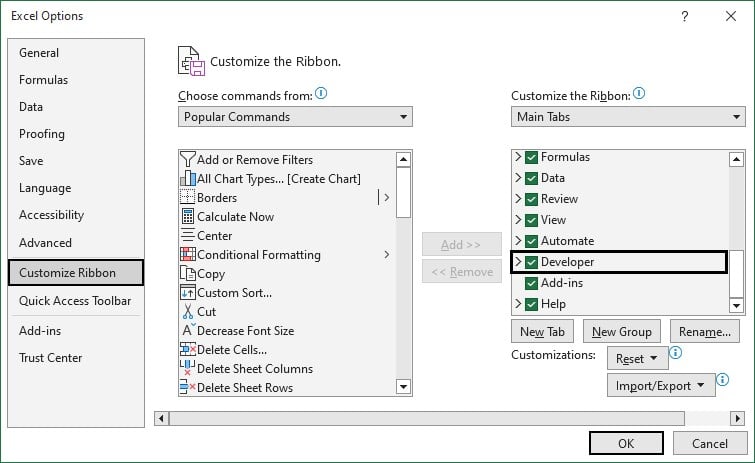Click the New Group button
Viewport: 755px width, 463px height.
click(622, 331)
